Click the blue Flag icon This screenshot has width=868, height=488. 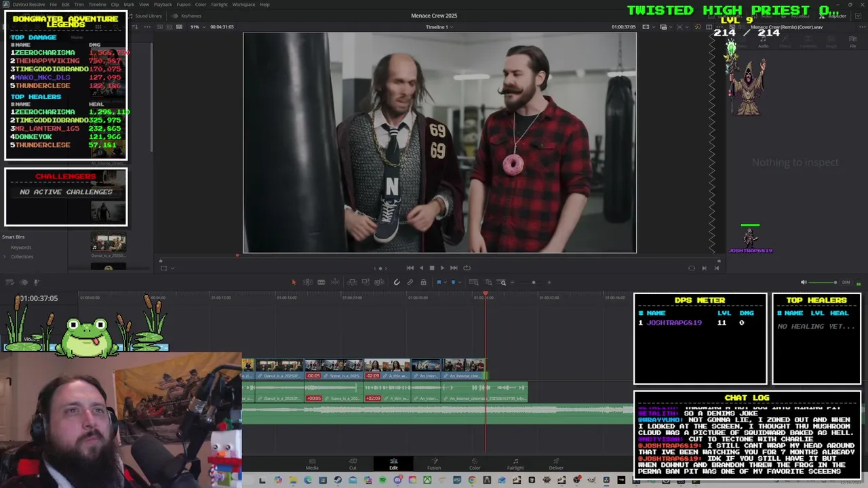pyautogui.click(x=439, y=282)
